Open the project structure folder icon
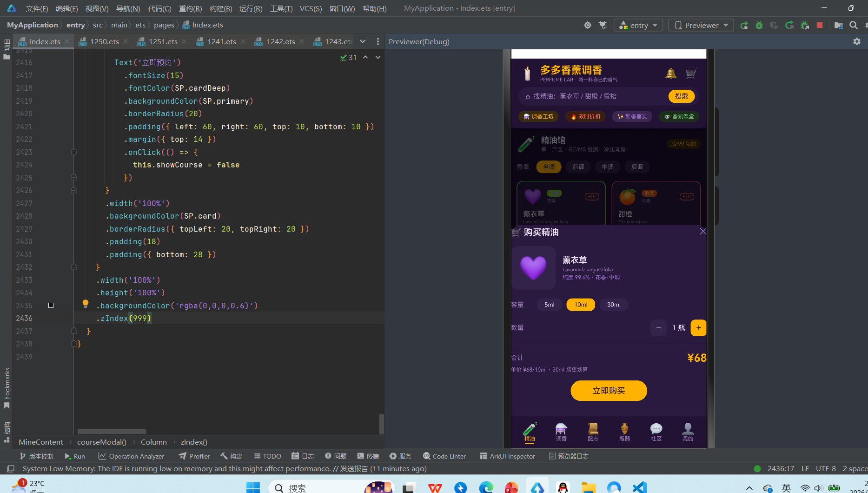868x493 pixels. coord(839,25)
